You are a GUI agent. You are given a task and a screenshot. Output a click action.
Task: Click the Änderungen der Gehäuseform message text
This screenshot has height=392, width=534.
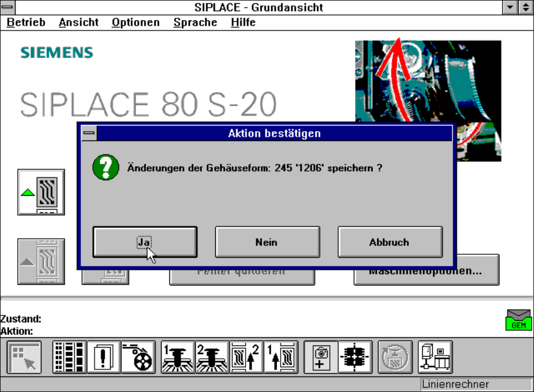click(255, 168)
